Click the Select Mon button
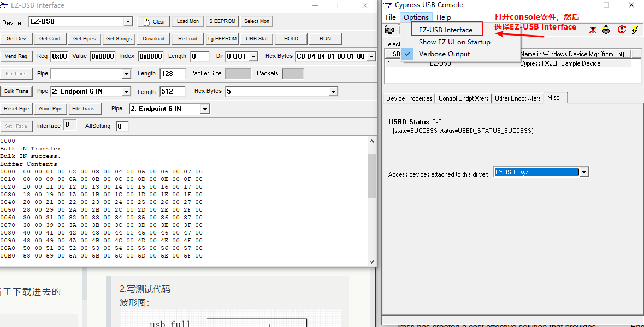Screen dimensions: 644x327 [257, 21]
